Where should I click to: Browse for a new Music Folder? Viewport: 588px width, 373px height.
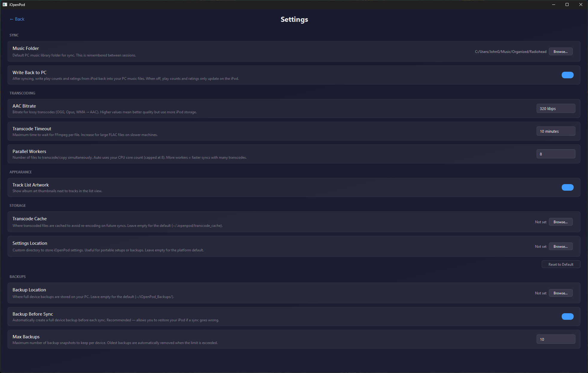560,51
